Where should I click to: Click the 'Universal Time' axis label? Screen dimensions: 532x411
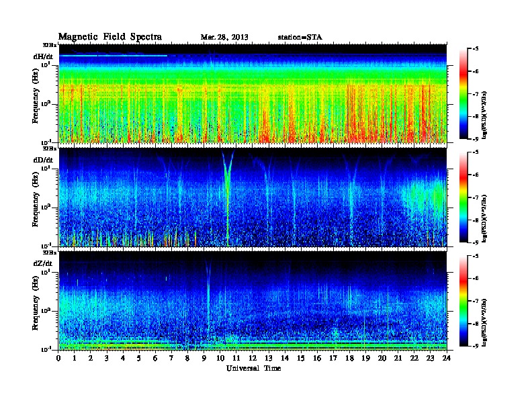(253, 368)
